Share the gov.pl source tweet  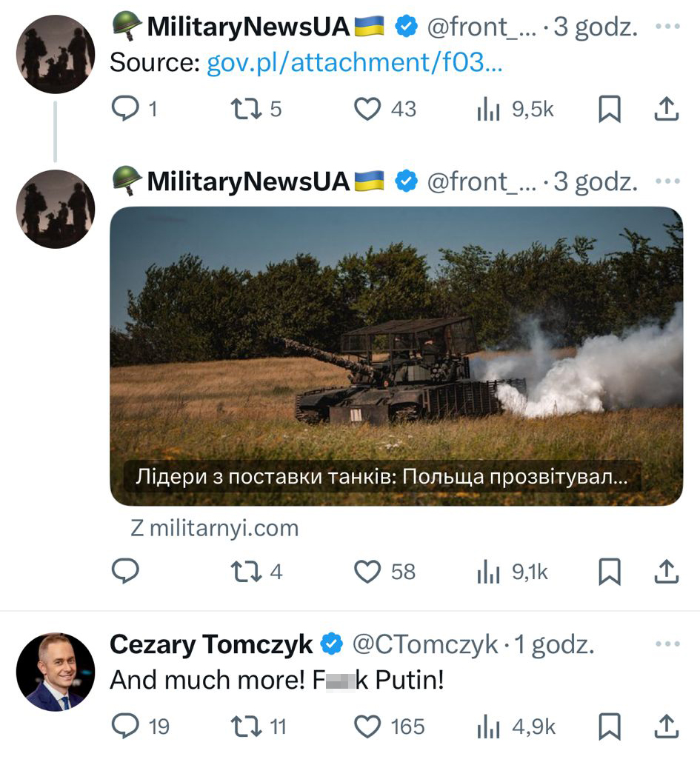pos(666,110)
